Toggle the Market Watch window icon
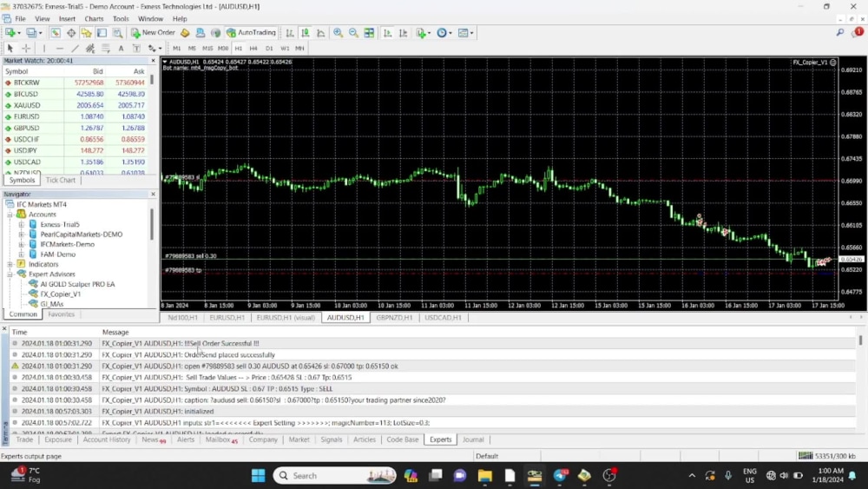Screen dimensions: 868x489 [56, 33]
